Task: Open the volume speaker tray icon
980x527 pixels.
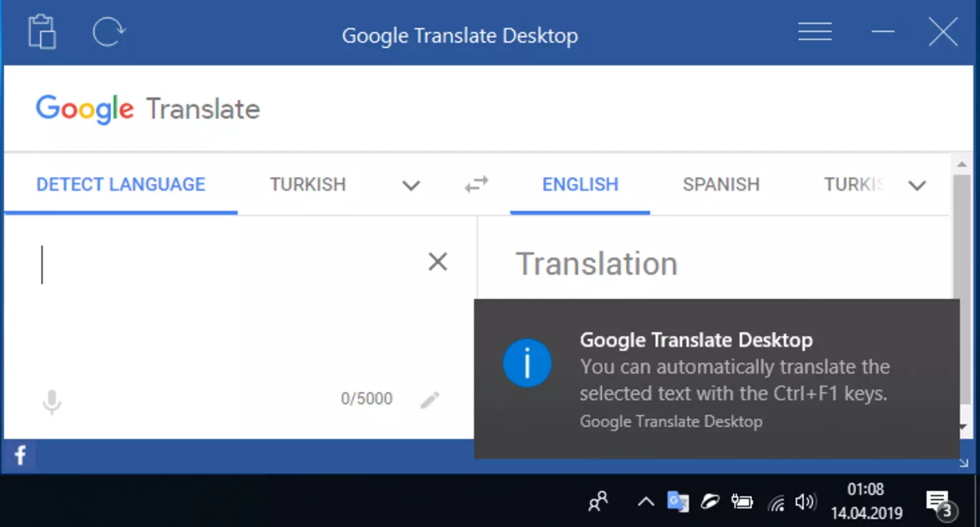Action: (805, 503)
